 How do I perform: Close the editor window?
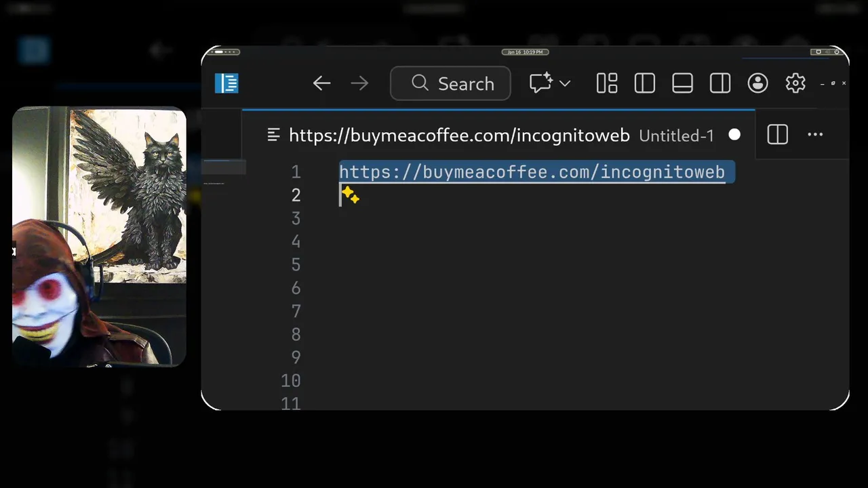coord(844,83)
